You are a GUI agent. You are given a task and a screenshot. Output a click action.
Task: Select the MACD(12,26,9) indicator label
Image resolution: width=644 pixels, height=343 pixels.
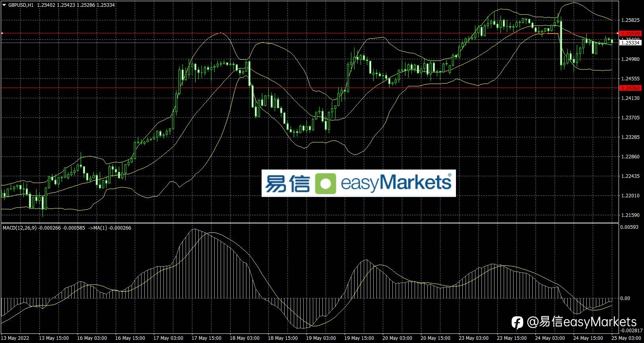tap(19, 228)
